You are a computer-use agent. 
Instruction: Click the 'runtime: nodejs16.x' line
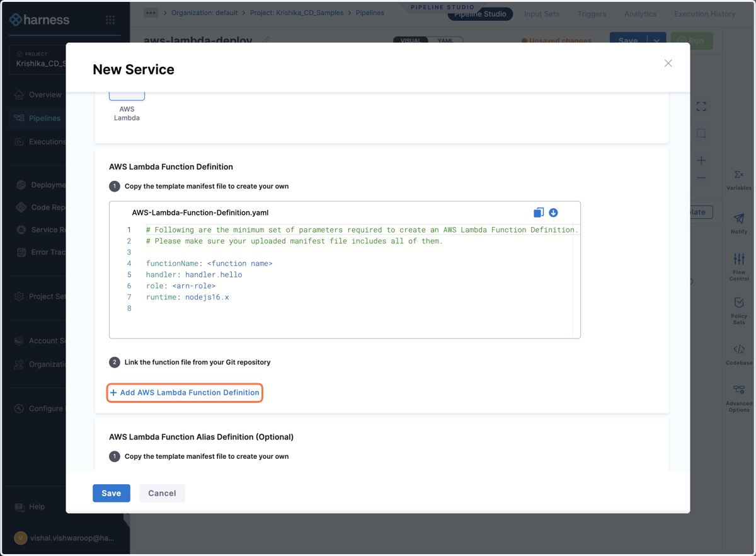pyautogui.click(x=188, y=297)
